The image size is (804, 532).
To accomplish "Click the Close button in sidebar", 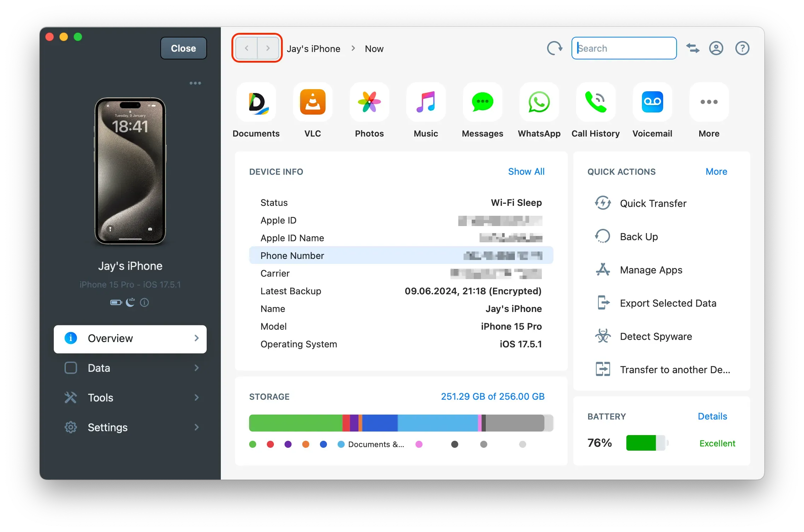I will coord(183,48).
